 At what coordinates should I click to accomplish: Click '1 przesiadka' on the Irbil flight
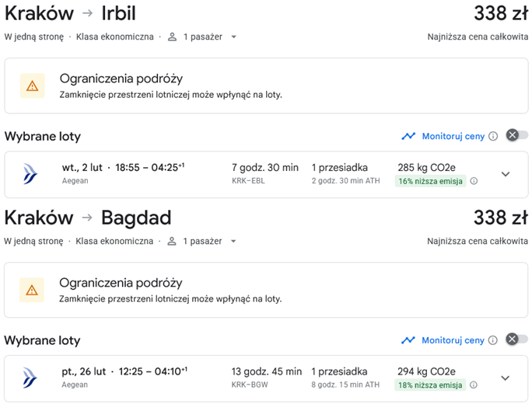point(340,168)
